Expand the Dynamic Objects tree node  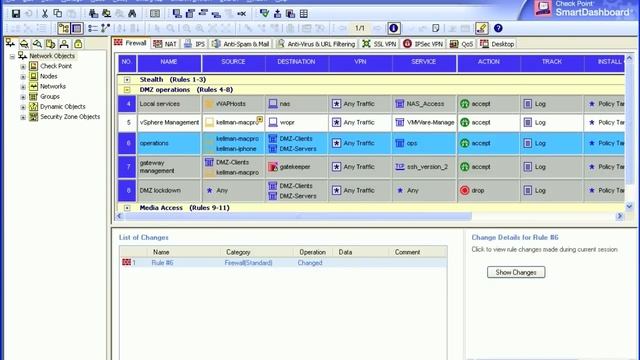tap(23, 107)
